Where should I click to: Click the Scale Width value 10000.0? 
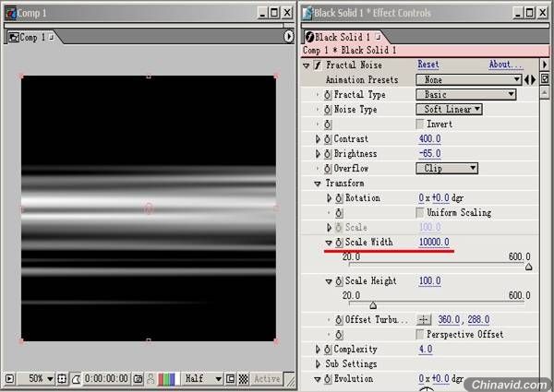(x=434, y=243)
